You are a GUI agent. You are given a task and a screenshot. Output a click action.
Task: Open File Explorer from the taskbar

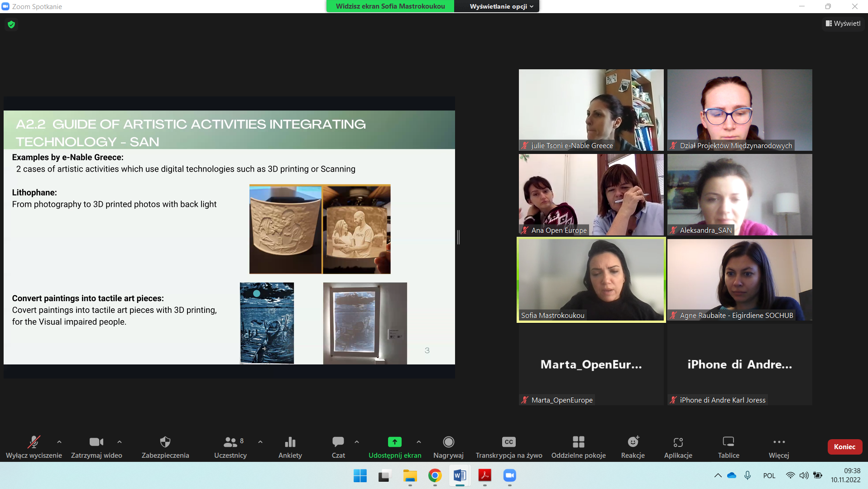410,476
